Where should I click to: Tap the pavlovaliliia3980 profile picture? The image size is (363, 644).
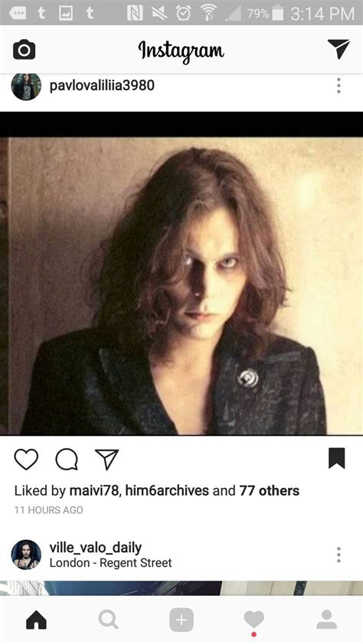pyautogui.click(x=26, y=86)
